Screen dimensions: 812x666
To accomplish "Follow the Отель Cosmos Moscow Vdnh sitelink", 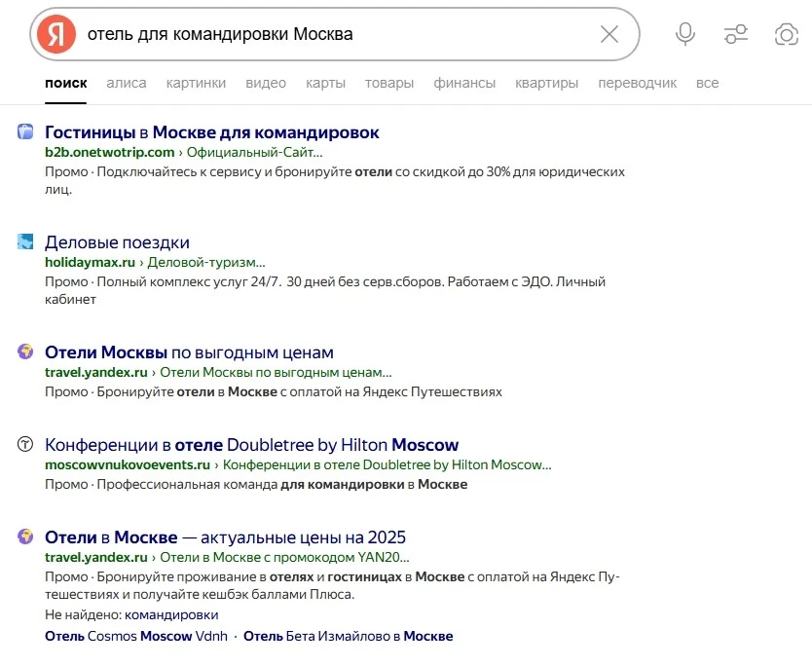I will click(131, 636).
